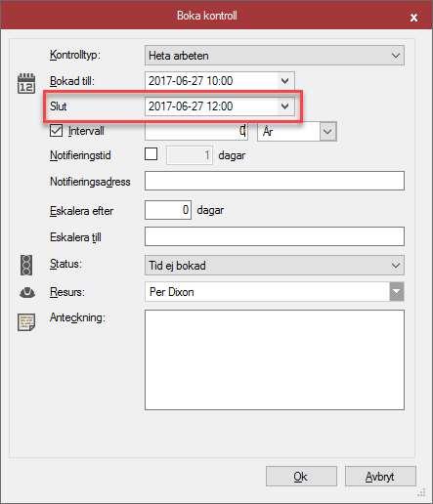Enable the Notifieringstid checkbox
This screenshot has height=504, width=433.
[x=152, y=154]
